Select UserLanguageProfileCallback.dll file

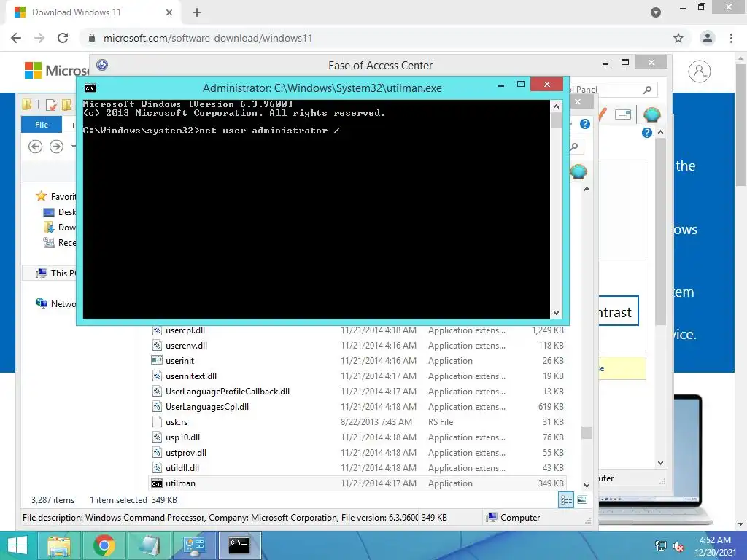(357, 392)
